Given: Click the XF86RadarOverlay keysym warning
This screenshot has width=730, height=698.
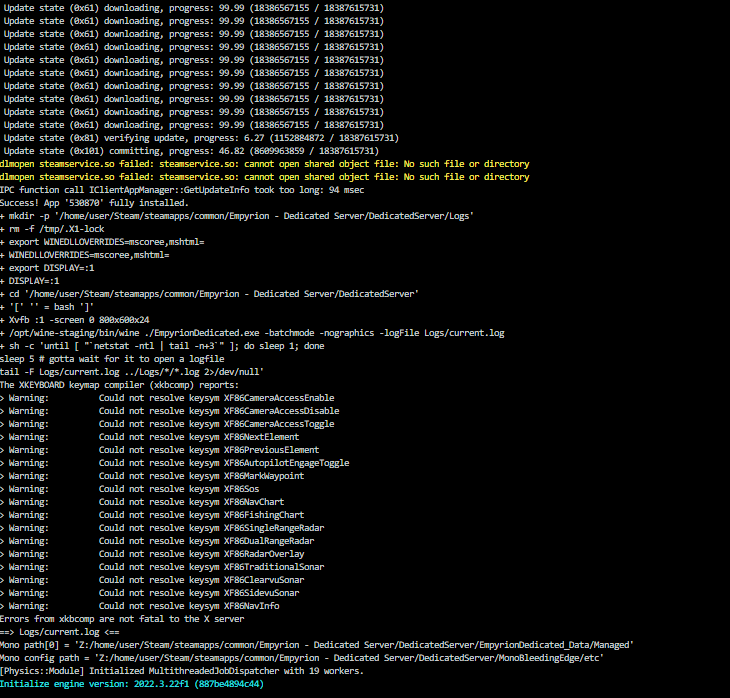Looking at the screenshot, I should point(152,555).
